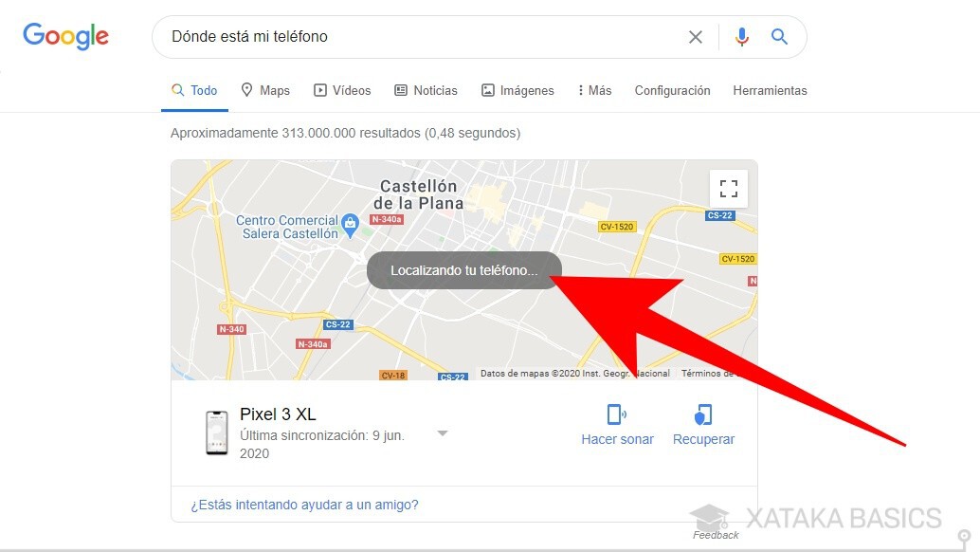Open the Herramientas options

(x=770, y=91)
